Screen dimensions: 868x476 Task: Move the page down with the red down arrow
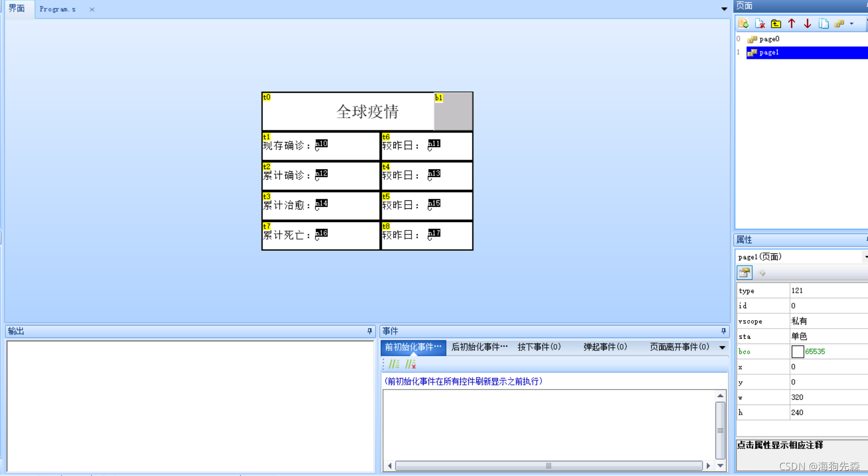click(x=808, y=23)
